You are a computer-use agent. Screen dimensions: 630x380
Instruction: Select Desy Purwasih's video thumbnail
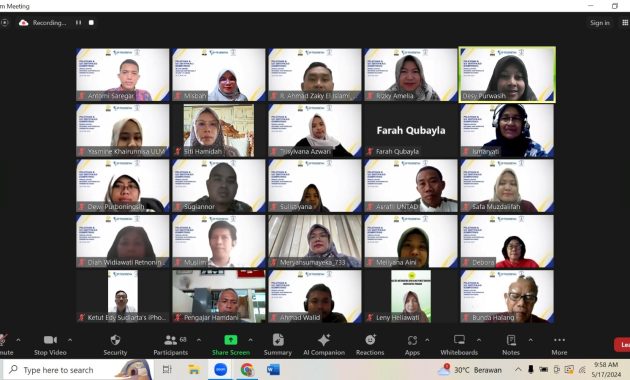(507, 75)
